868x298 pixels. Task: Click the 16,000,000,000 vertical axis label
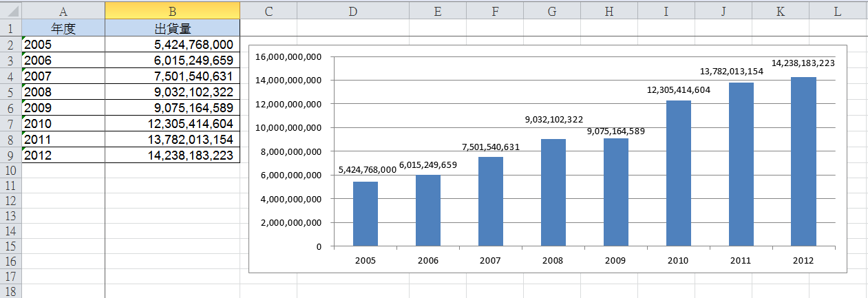tap(288, 56)
